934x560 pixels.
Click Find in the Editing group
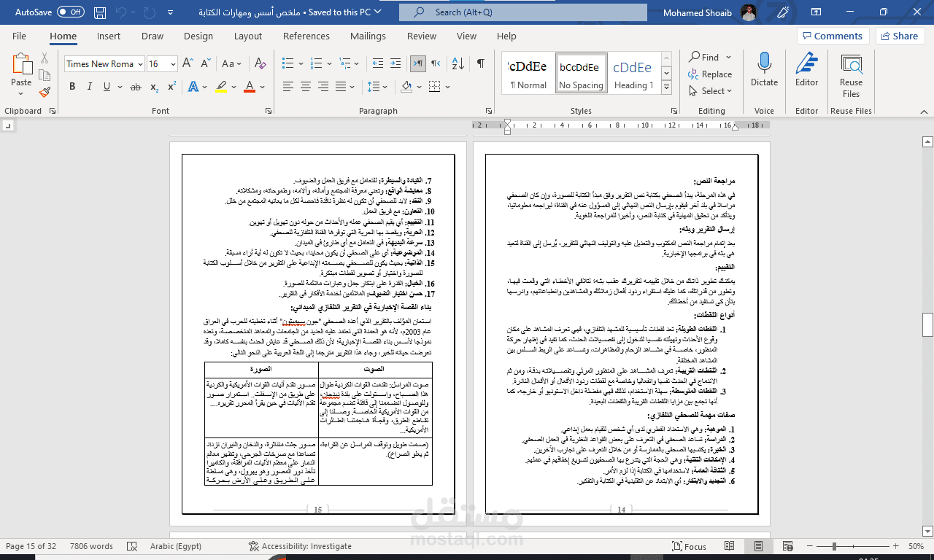(x=705, y=57)
